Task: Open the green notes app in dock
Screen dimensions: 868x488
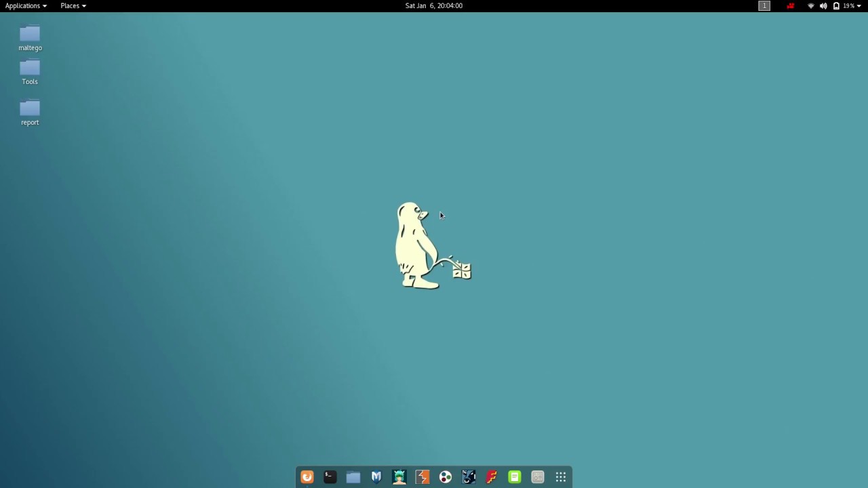Action: tap(515, 477)
